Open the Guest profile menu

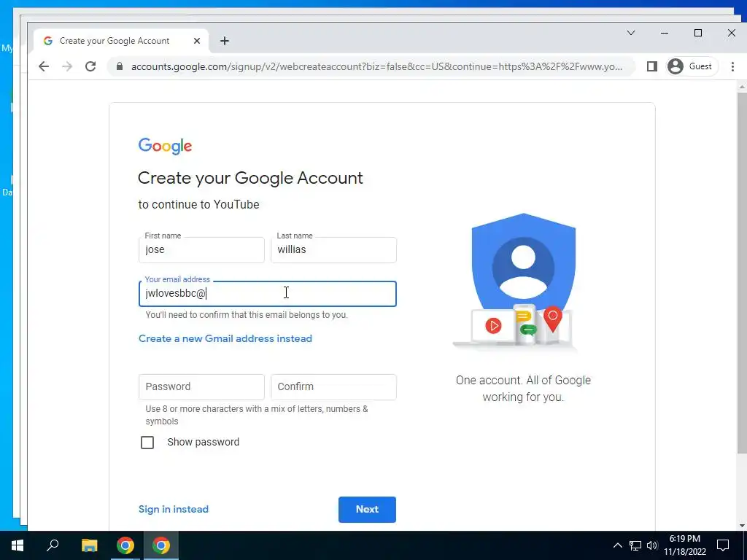tap(692, 66)
